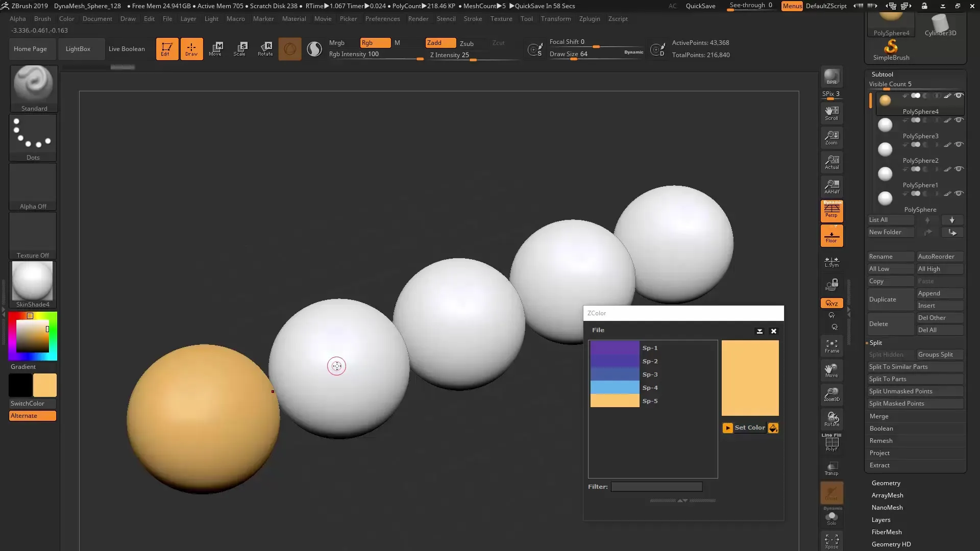This screenshot has width=980, height=551.
Task: Expand the NanoMesh sub-palette
Action: [887, 508]
